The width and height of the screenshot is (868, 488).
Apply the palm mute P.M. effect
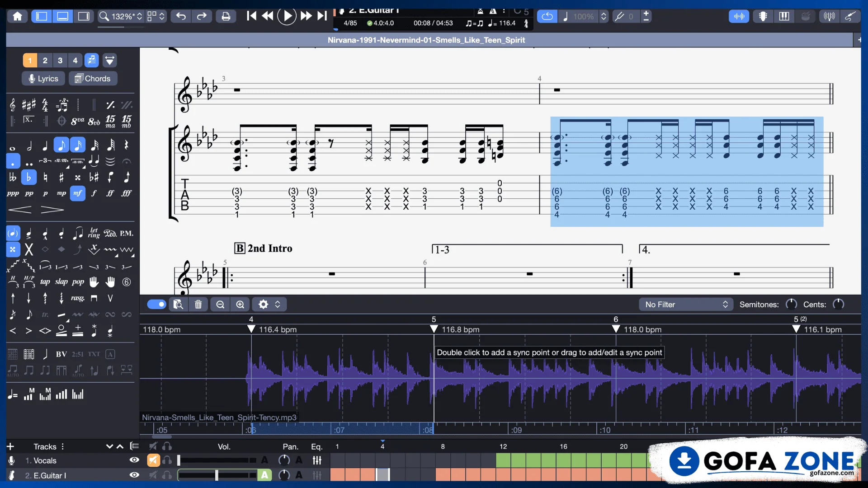point(126,233)
